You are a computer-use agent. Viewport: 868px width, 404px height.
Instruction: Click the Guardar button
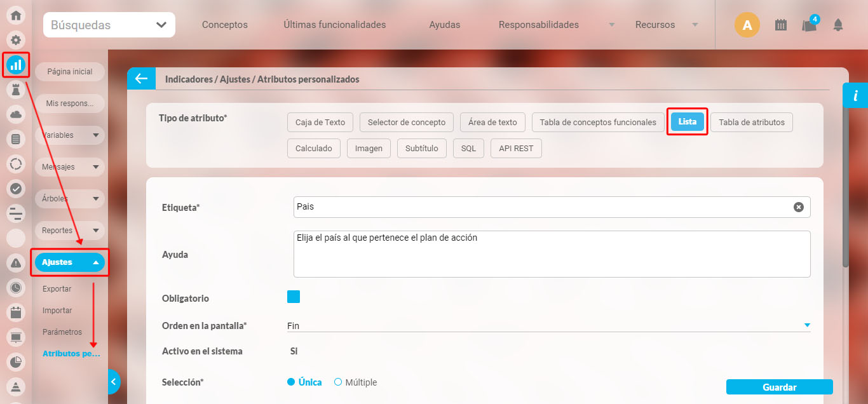click(779, 387)
